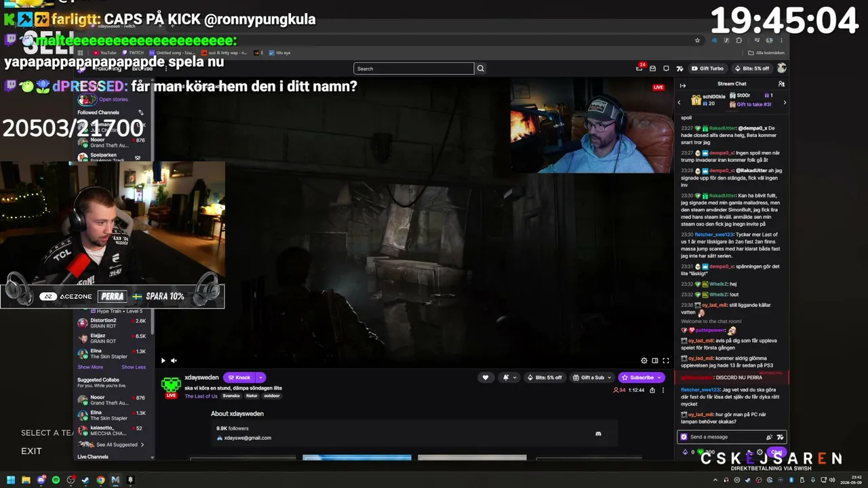Open File Explorer from the taskbar

pos(26,480)
